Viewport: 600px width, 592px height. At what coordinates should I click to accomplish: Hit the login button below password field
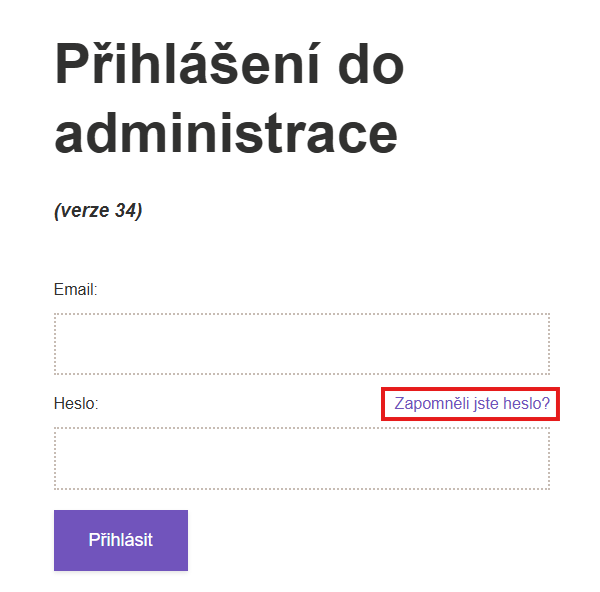[x=120, y=540]
